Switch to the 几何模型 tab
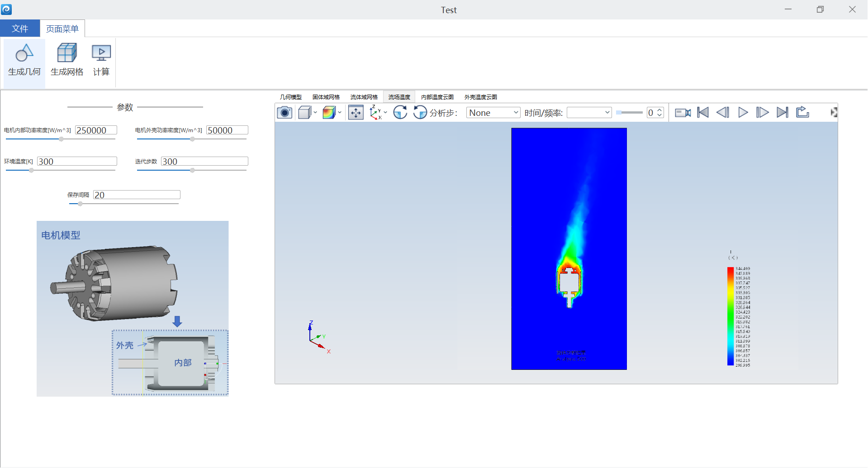 click(290, 97)
